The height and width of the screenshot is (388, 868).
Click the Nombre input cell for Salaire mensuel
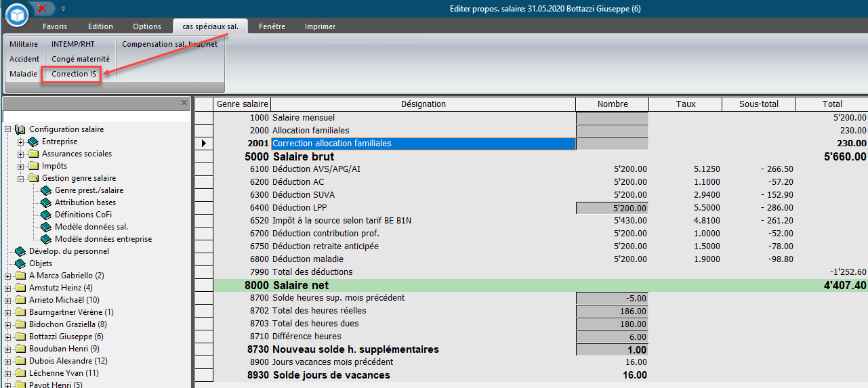point(612,118)
